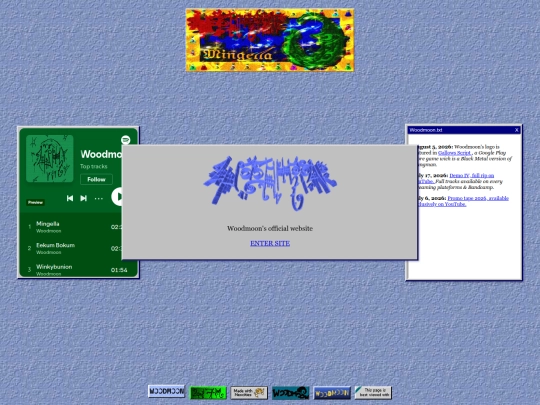Click the dark blue yellow-text WOODMOON badge
Image resolution: width=540 pixels, height=405 pixels.
click(x=332, y=393)
